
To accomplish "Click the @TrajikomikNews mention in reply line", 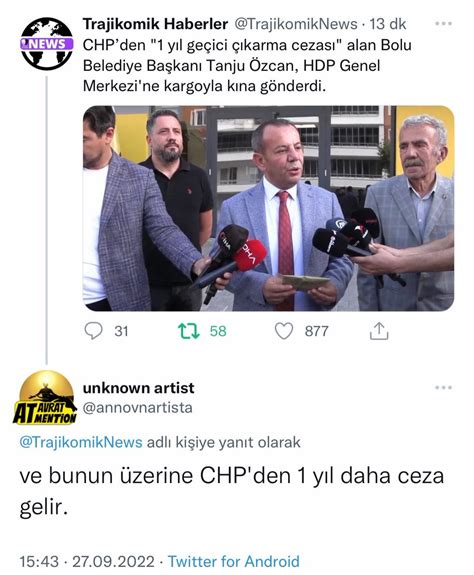I will coord(81,442).
